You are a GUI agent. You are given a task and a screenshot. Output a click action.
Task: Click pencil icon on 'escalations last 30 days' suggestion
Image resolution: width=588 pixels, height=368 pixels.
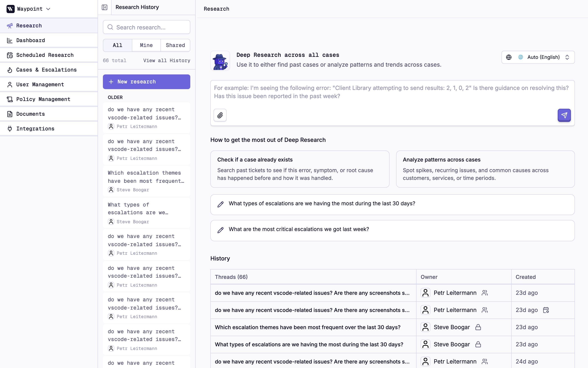[221, 204]
